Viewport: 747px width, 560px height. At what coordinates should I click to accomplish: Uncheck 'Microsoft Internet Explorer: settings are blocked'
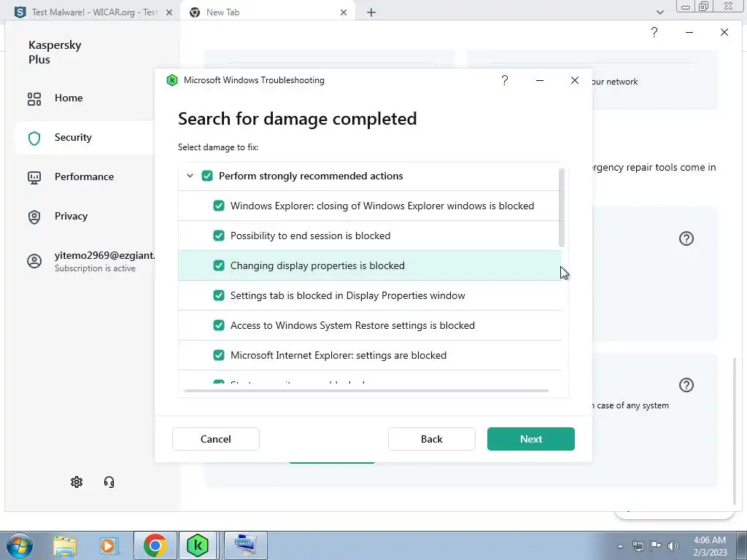219,355
